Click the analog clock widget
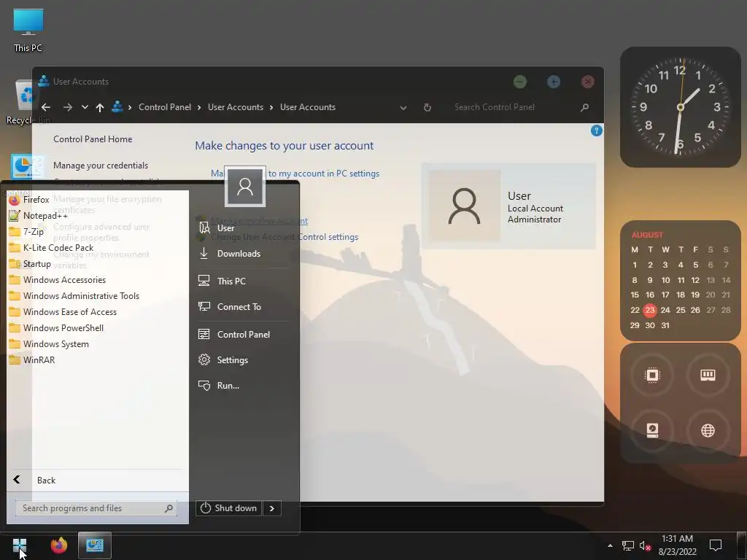The width and height of the screenshot is (747, 560). 681,107
